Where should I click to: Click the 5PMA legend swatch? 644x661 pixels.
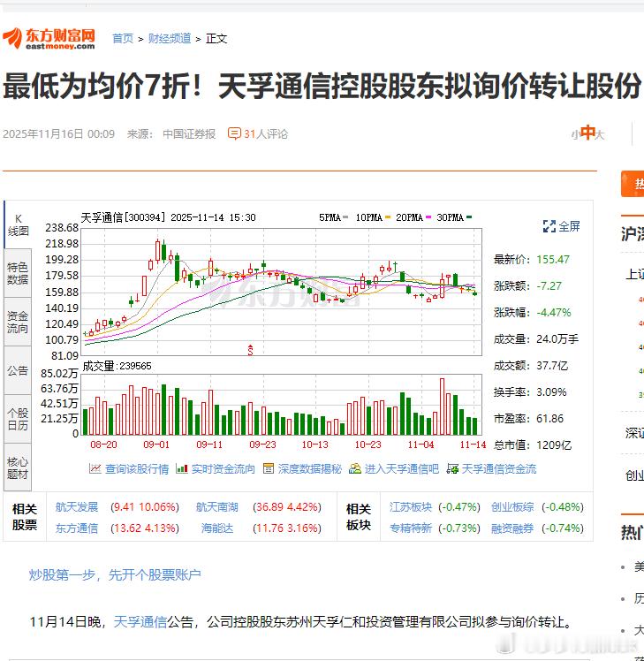click(x=345, y=217)
